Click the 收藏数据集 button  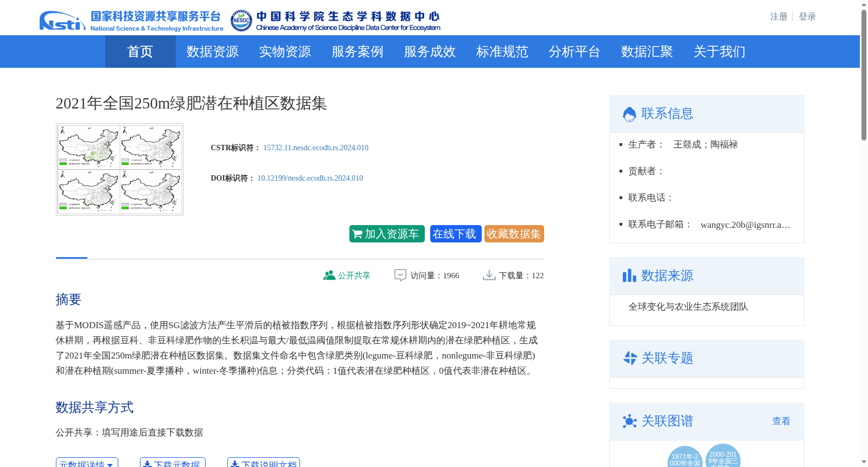point(514,234)
